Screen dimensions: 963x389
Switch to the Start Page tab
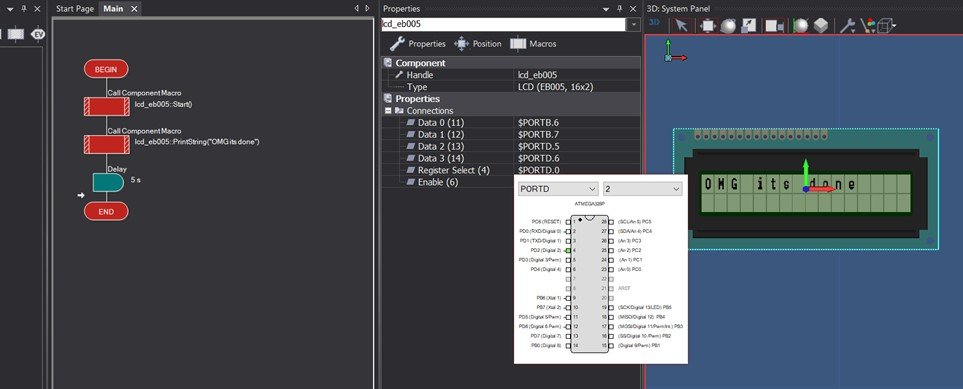(74, 9)
